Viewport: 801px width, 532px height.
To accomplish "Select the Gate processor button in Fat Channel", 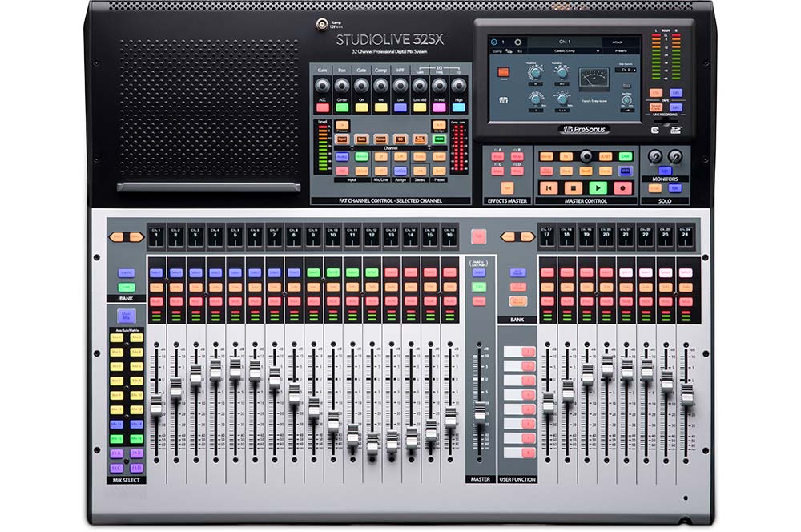I will pyautogui.click(x=360, y=138).
